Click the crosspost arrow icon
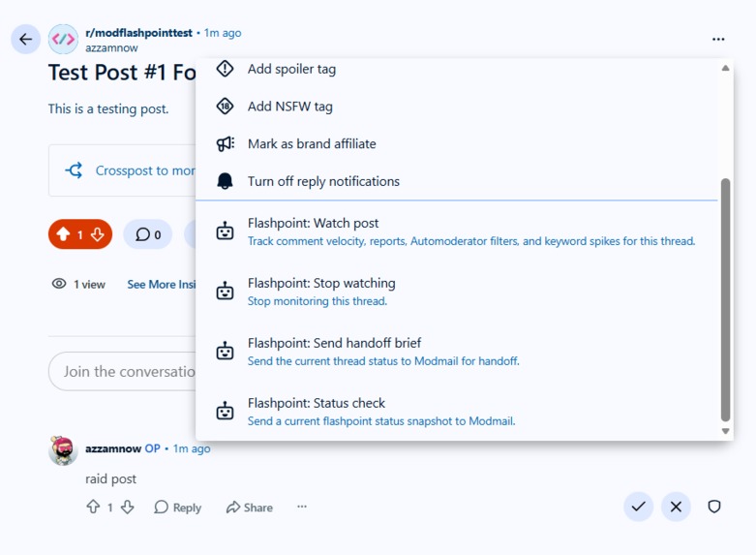The height and width of the screenshot is (555, 756). coord(74,170)
